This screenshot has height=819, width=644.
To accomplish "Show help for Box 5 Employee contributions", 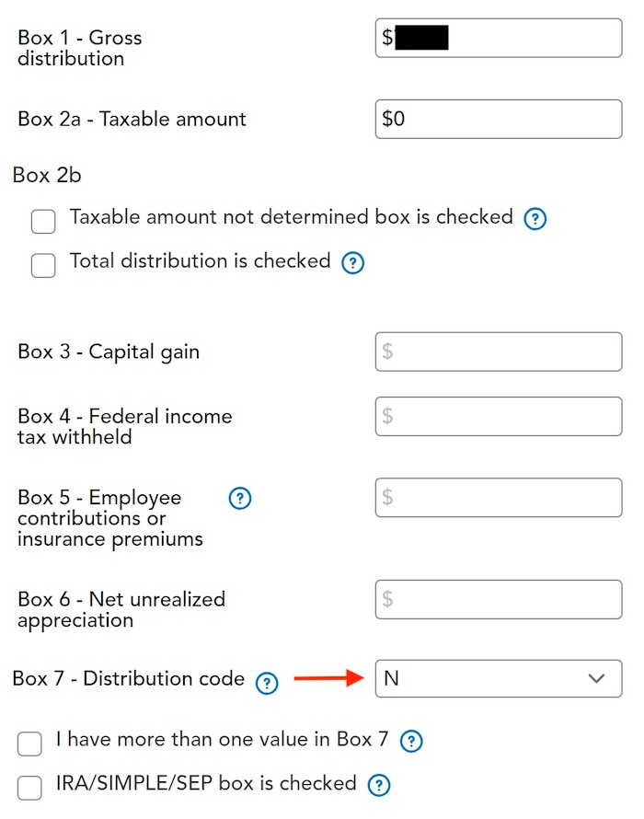I will [x=239, y=499].
